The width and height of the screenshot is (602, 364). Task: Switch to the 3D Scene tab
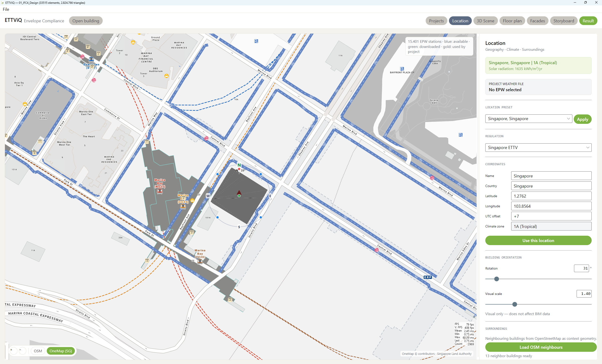[486, 21]
